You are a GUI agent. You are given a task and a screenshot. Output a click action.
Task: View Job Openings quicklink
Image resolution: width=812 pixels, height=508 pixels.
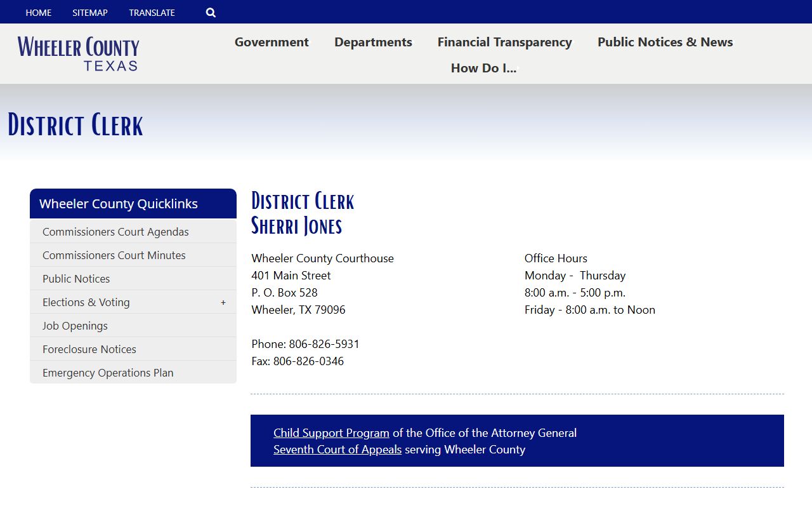point(133,326)
